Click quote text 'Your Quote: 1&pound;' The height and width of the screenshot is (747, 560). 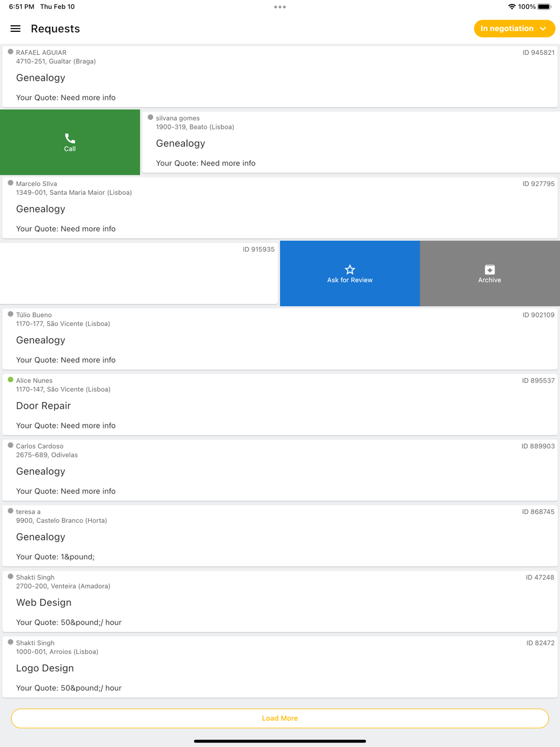pyautogui.click(x=55, y=557)
